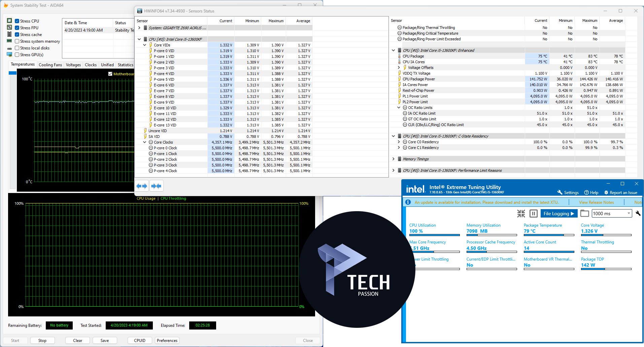The image size is (644, 347).
Task: Expand the Memory Timings section
Action: [393, 159]
